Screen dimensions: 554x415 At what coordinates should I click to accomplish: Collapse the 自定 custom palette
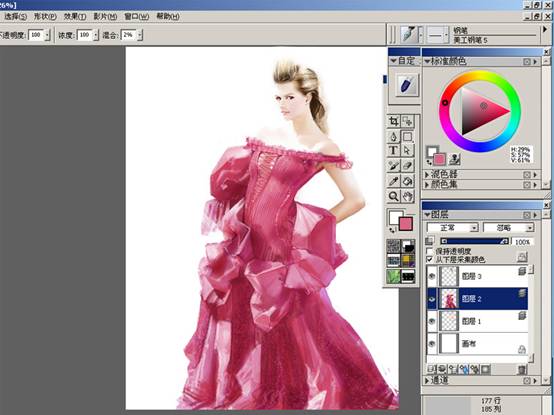pos(393,61)
